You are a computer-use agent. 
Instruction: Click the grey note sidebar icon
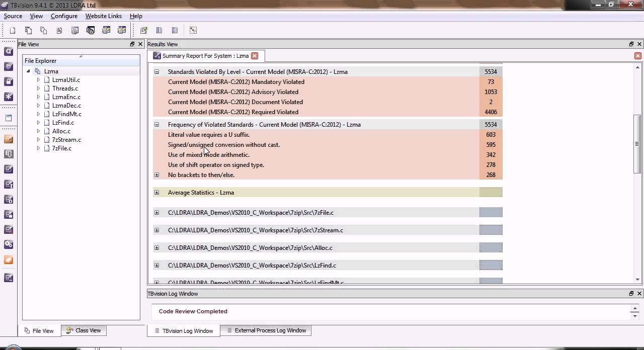9,154
